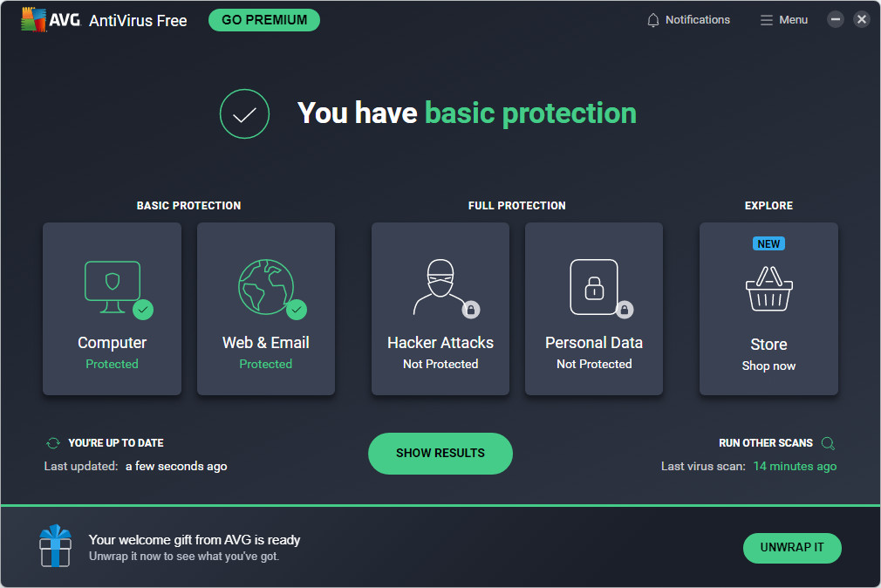Viewport: 881px width, 588px height.
Task: Click the Personal Data padlock document icon
Action: [594, 286]
